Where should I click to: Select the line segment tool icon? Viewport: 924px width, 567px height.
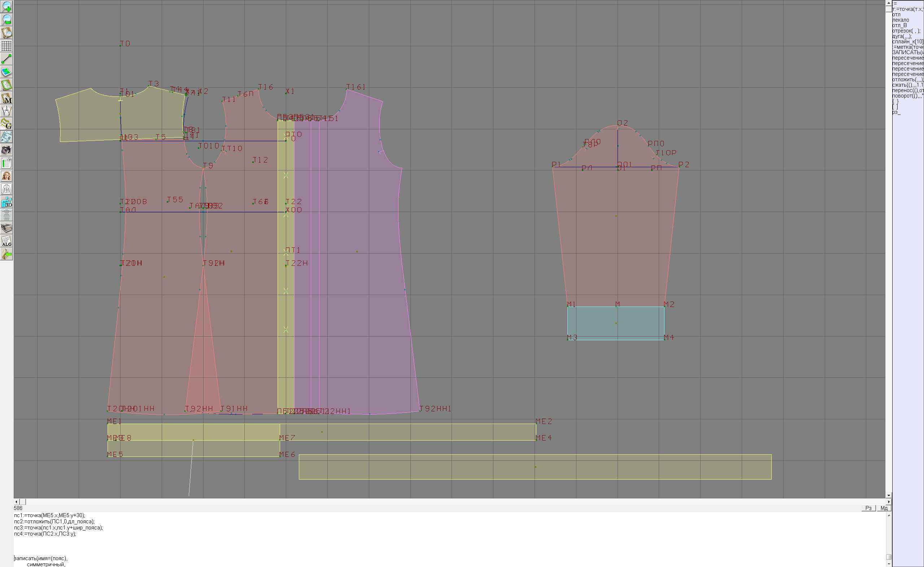pos(6,59)
